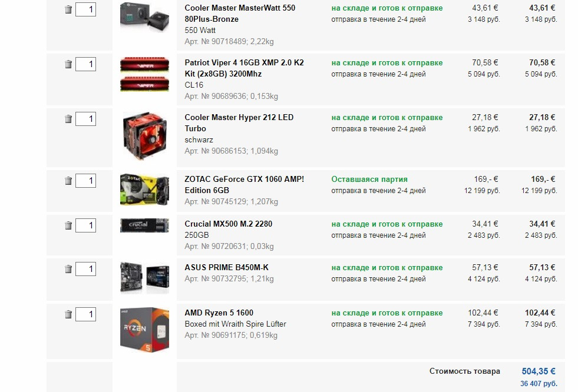View red Hyper 212 cooler thumbnail image
The height and width of the screenshot is (392, 578).
[144, 136]
